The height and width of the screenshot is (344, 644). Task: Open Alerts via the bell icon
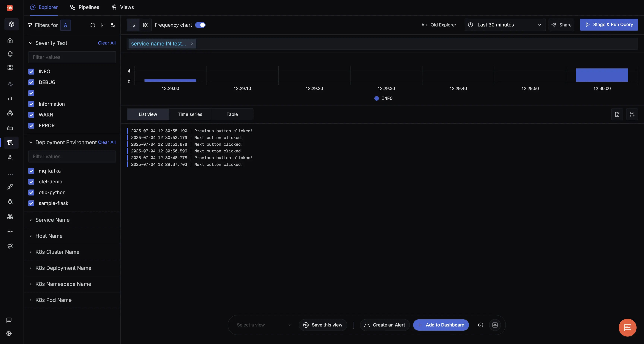(x=10, y=54)
